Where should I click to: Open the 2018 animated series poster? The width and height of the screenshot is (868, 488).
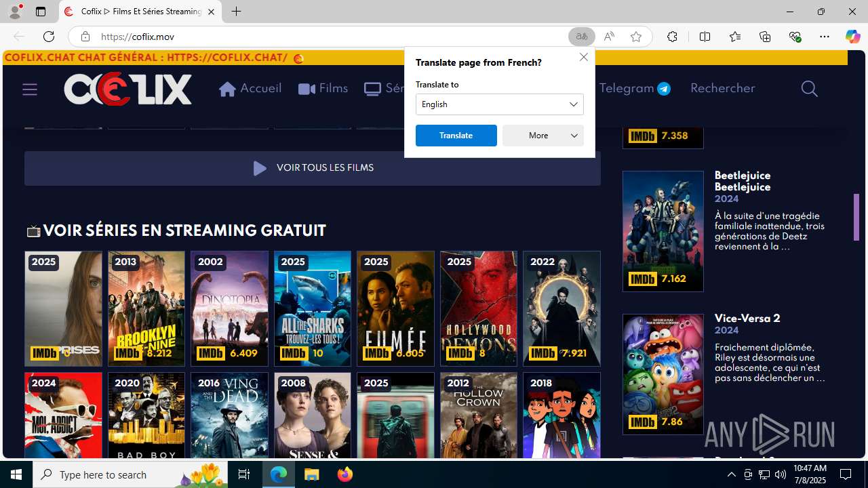point(561,415)
